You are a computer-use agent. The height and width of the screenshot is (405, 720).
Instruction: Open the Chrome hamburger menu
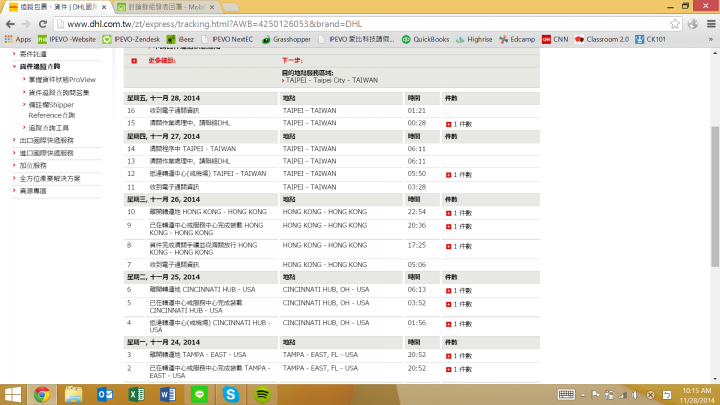coord(711,24)
